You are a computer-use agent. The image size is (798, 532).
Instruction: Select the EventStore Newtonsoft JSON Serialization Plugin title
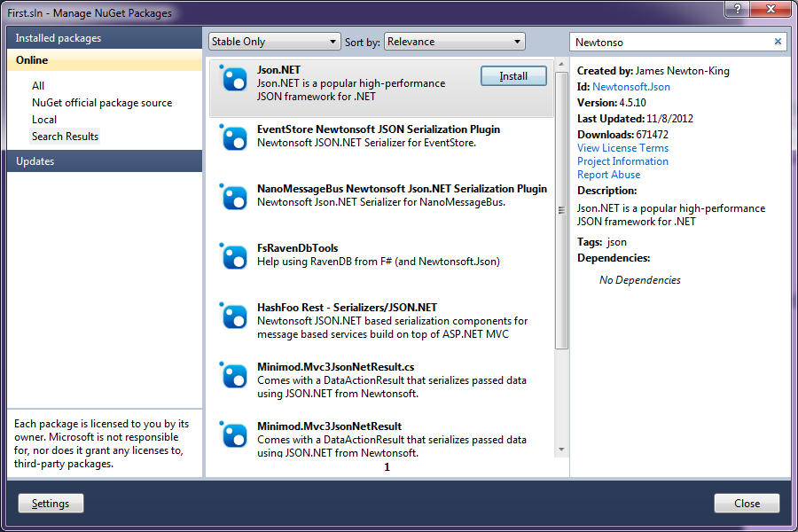click(379, 129)
